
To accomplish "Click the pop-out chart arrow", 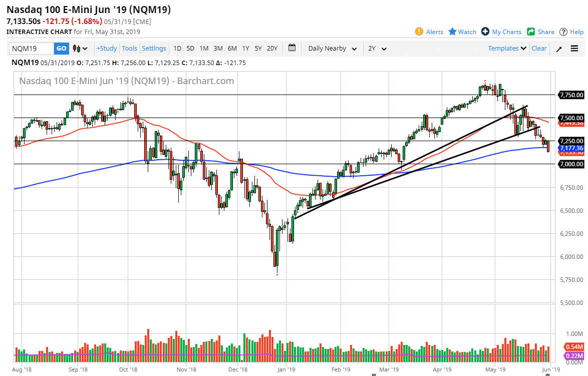I will pos(559,48).
